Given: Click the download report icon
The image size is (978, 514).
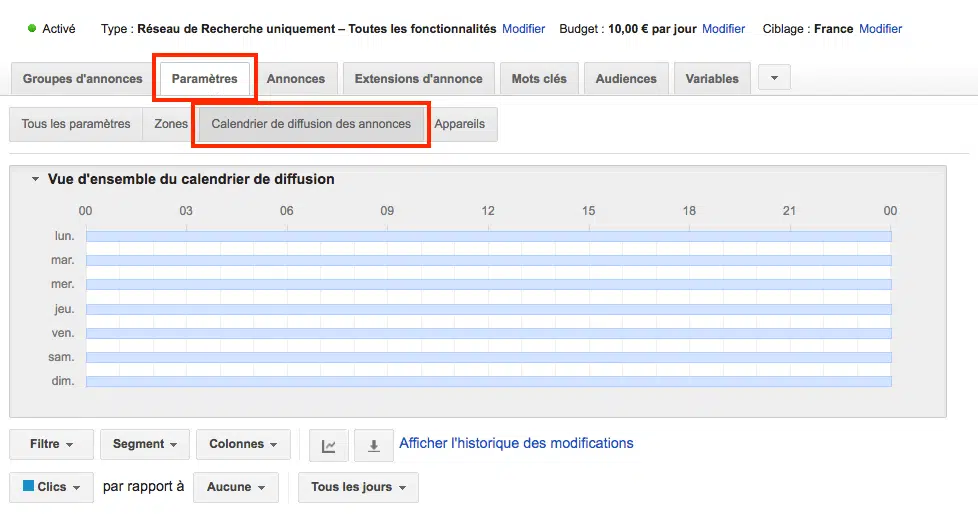Looking at the screenshot, I should click(x=374, y=445).
